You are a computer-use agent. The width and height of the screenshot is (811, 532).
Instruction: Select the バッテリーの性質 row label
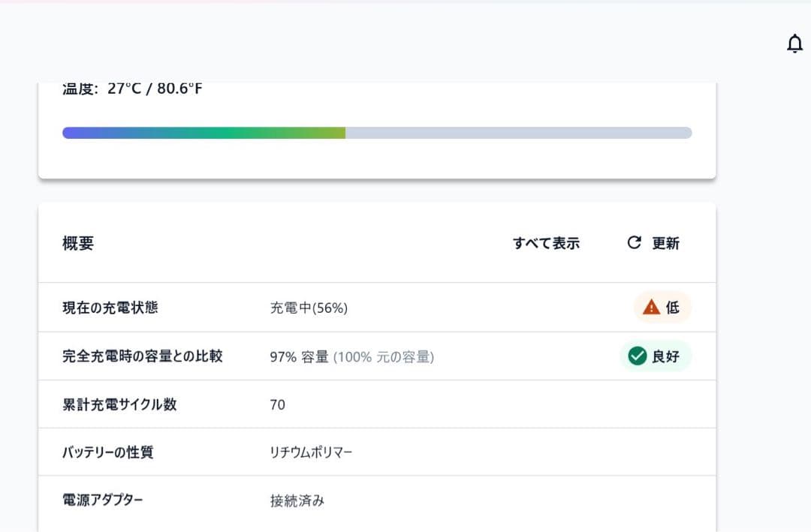[x=108, y=452]
